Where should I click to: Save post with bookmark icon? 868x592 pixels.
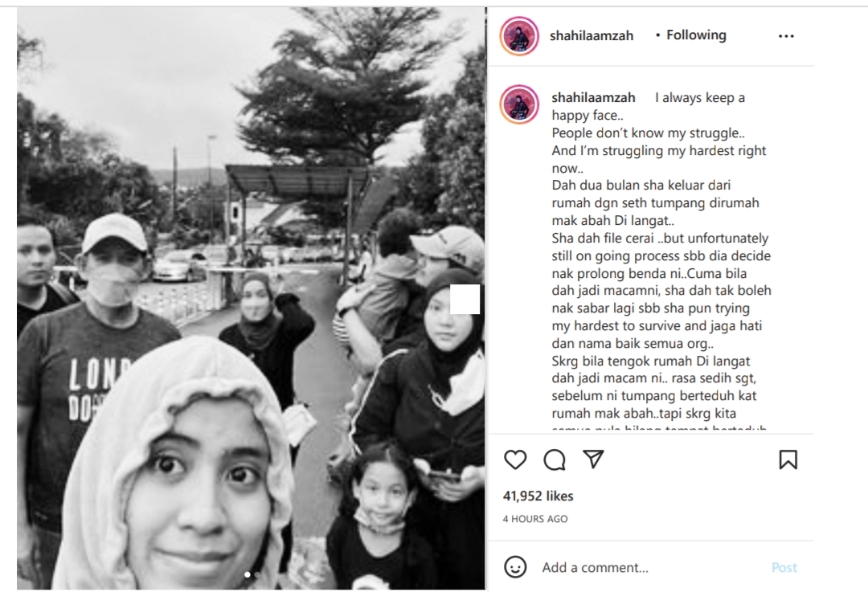[x=788, y=459]
